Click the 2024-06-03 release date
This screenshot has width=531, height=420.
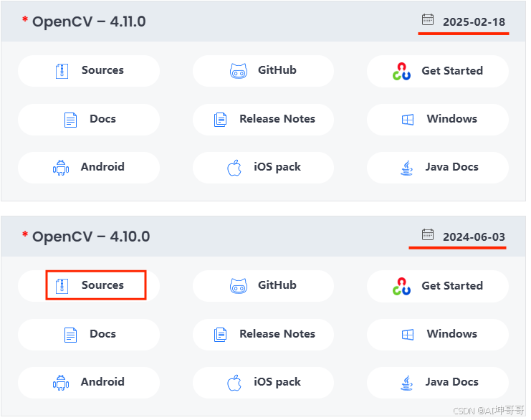[x=474, y=237]
